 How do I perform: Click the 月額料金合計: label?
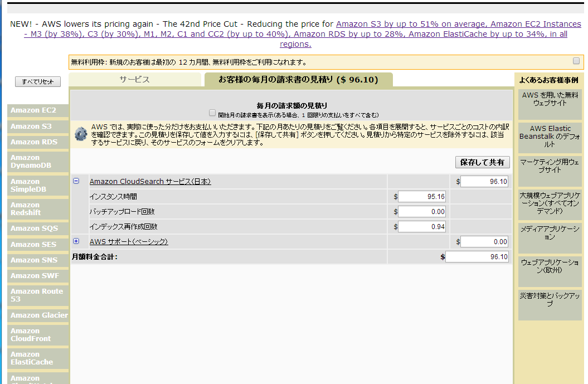click(95, 257)
